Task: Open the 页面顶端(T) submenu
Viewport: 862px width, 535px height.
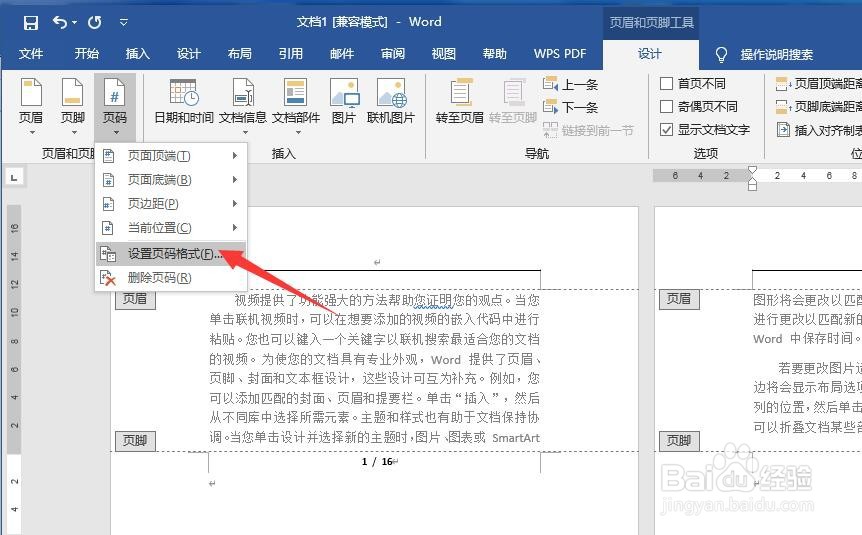Action: click(171, 156)
